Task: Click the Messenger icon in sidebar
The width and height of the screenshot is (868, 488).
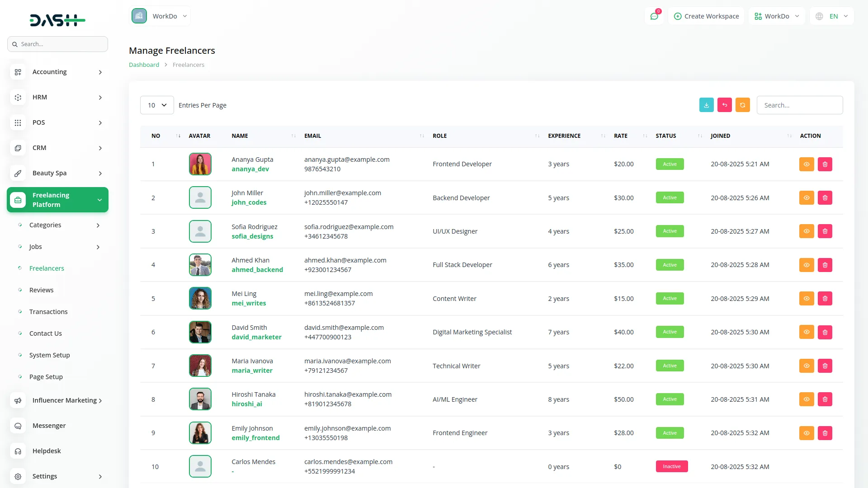Action: tap(18, 426)
